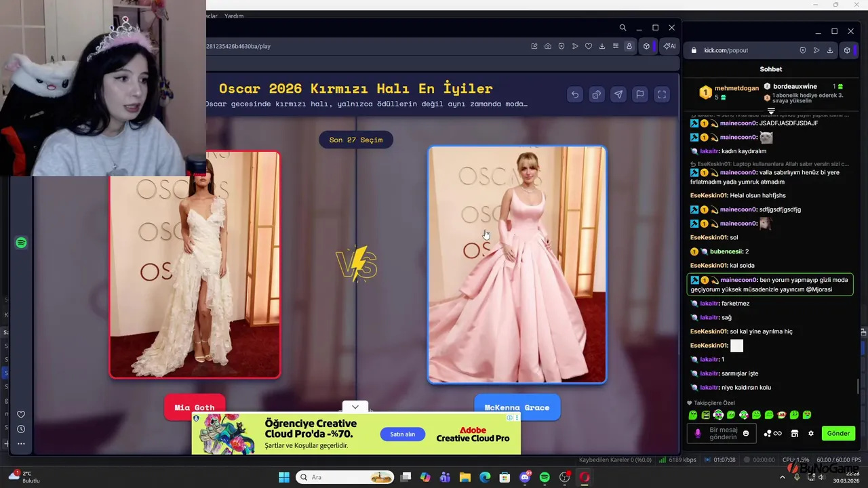Click the heart bookmark icon in Opera address bar

(589, 46)
